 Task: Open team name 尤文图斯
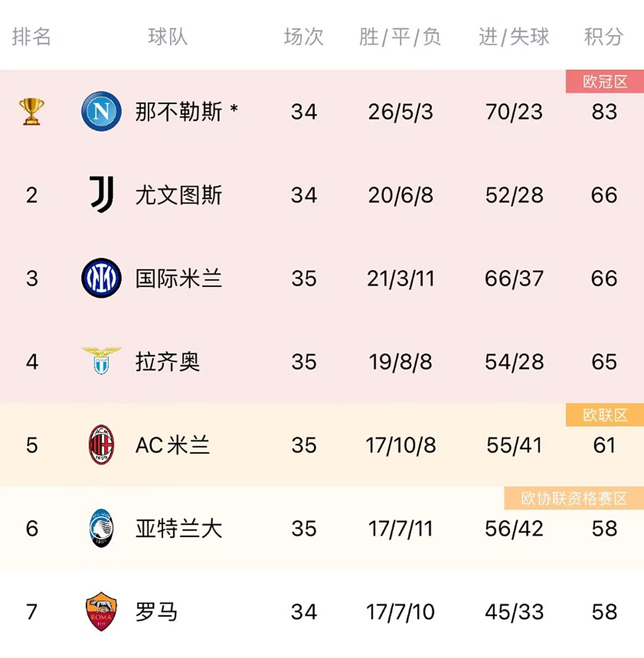click(x=178, y=195)
